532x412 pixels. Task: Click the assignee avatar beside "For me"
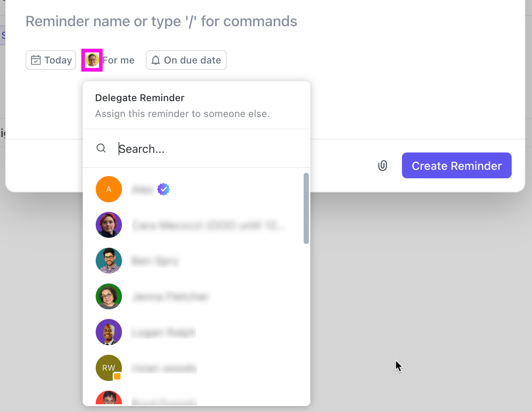pyautogui.click(x=92, y=60)
